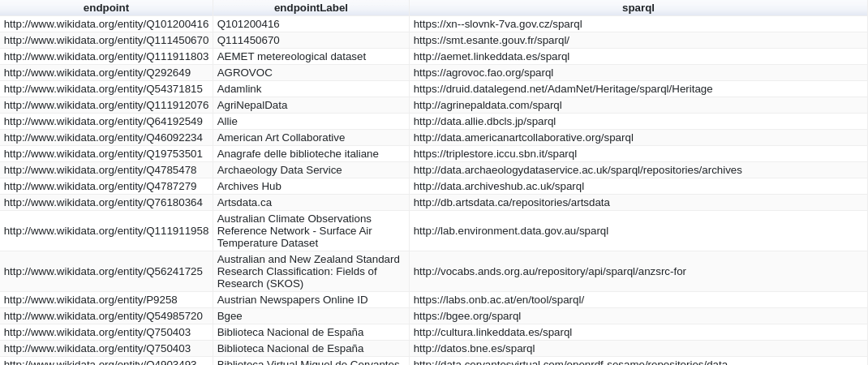Open the triplestore.iccu.sbn.it sparql URL
Screen dimensions: 868x365
pos(495,153)
